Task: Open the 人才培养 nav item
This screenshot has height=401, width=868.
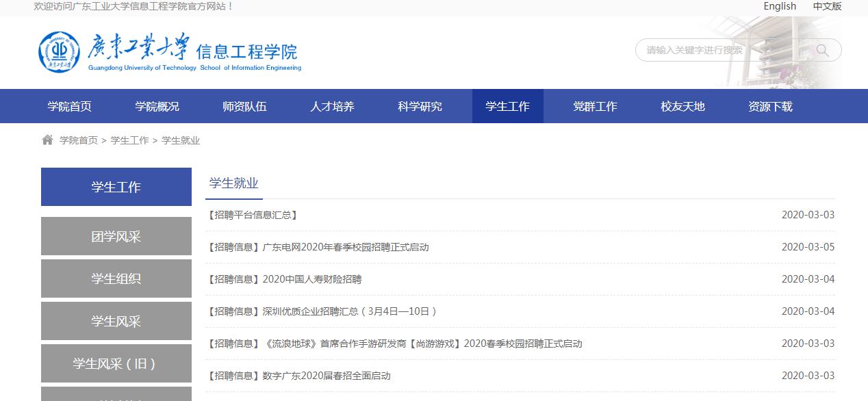Action: [332, 106]
